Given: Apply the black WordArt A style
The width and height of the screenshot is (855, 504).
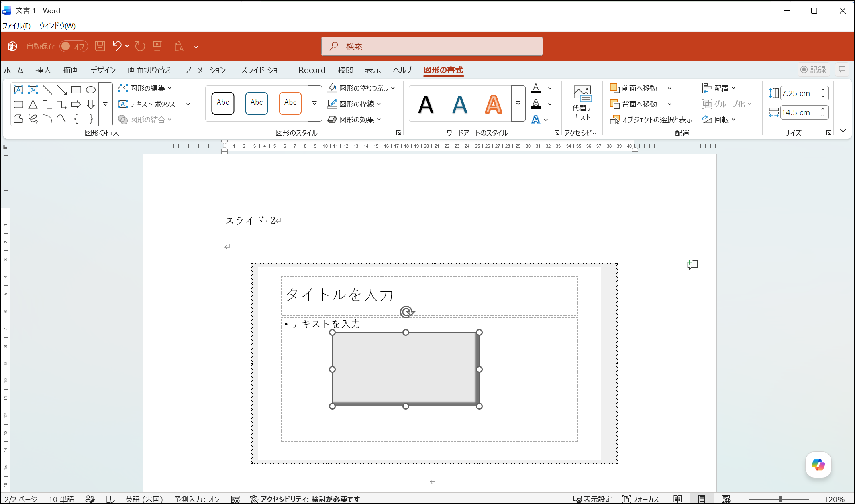Looking at the screenshot, I should 426,104.
